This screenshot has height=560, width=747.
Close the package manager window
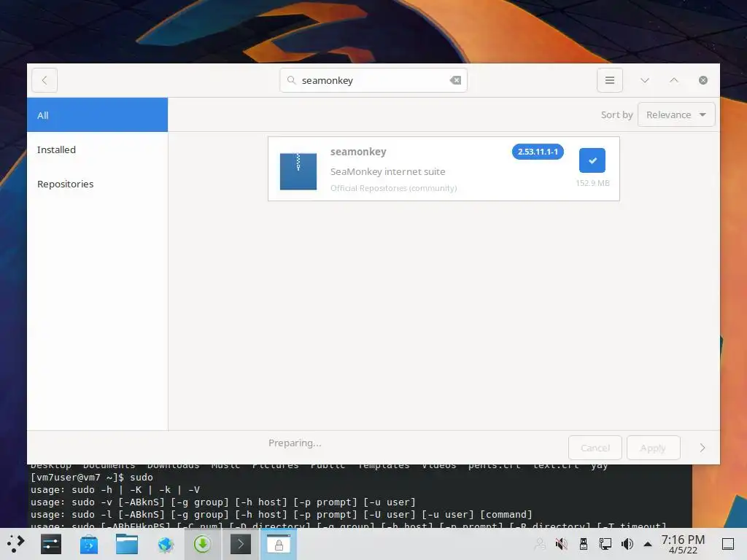pyautogui.click(x=703, y=80)
